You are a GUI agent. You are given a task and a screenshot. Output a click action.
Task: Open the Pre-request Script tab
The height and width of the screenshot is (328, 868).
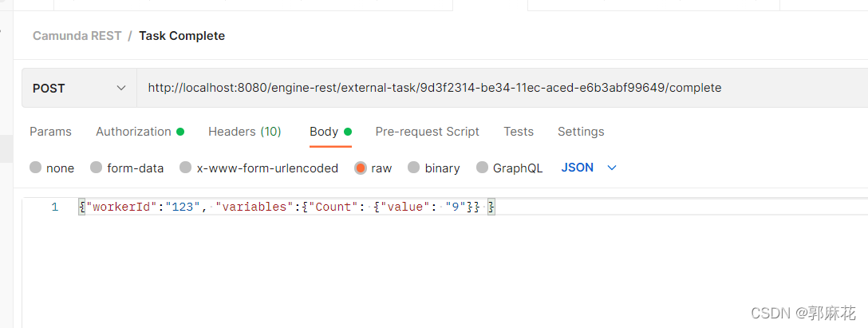tap(428, 132)
